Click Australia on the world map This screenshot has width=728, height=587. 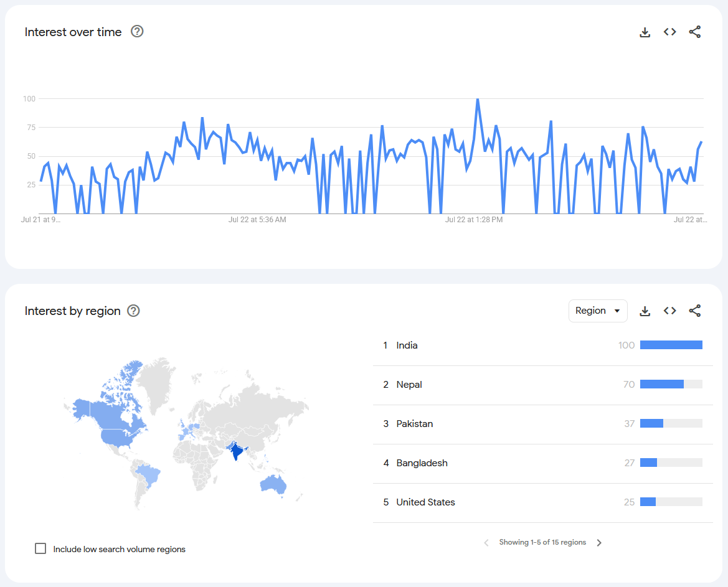click(x=273, y=484)
